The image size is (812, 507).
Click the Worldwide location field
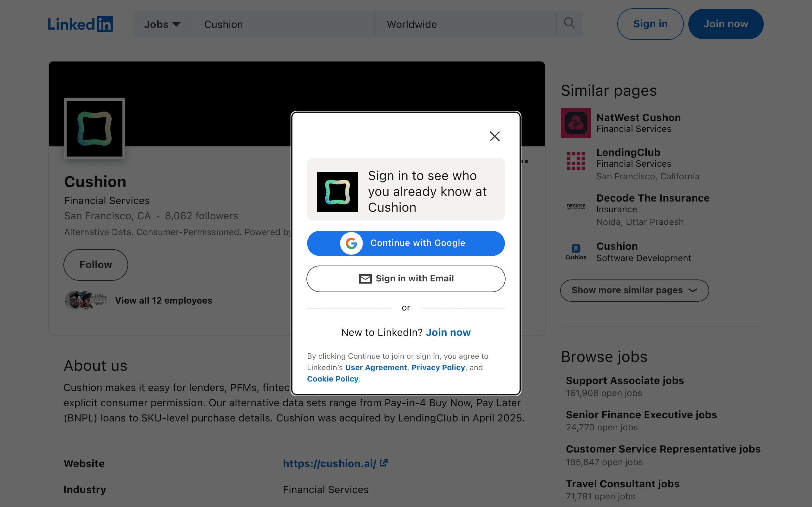click(465, 24)
